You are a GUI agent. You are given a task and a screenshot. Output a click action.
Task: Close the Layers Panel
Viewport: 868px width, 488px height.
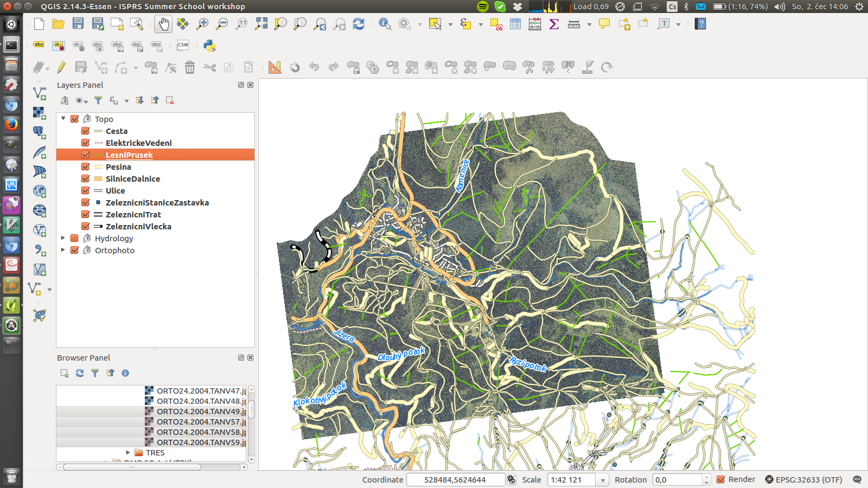coord(251,85)
